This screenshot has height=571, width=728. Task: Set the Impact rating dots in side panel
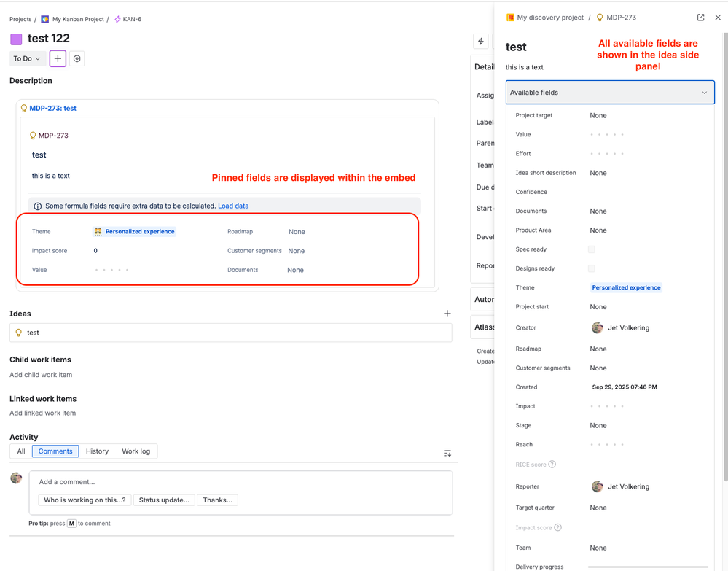[607, 406]
